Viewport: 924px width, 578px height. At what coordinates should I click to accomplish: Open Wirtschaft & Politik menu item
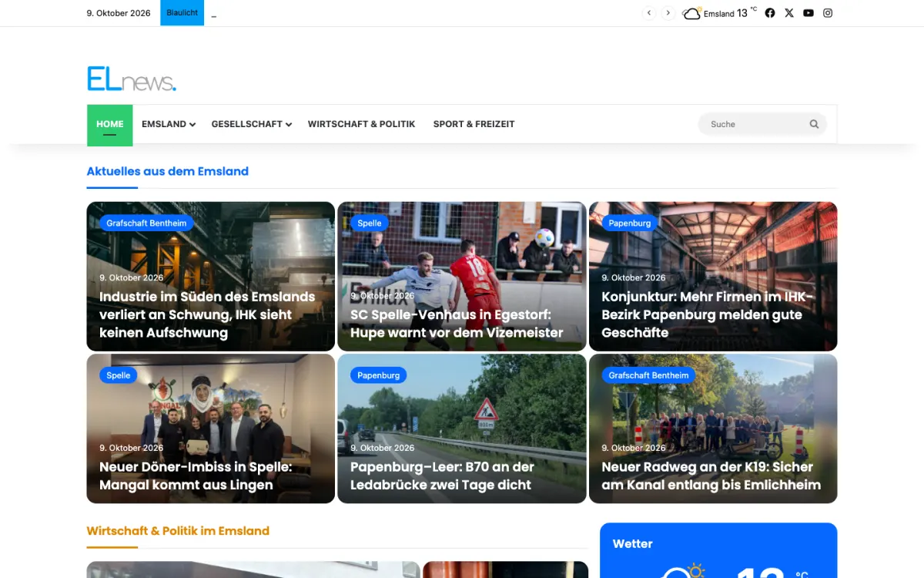coord(361,124)
